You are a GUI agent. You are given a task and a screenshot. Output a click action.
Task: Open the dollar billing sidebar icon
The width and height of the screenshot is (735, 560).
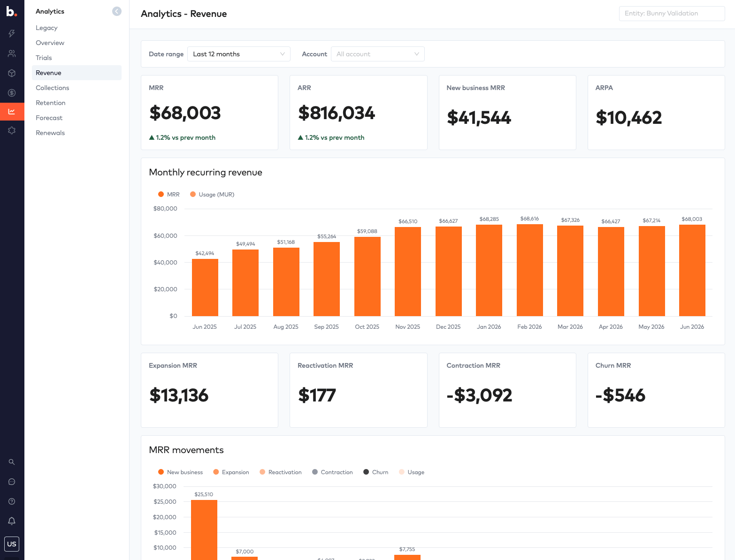pyautogui.click(x=12, y=93)
